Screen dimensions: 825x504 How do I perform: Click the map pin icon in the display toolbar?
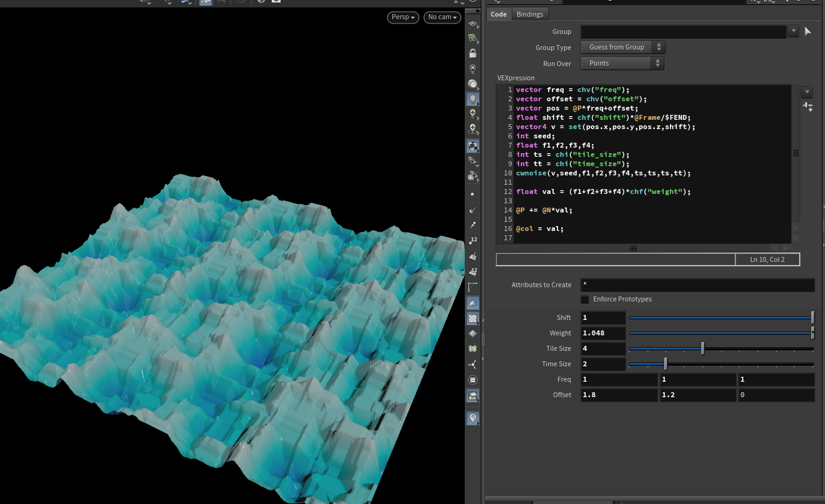pos(473,418)
